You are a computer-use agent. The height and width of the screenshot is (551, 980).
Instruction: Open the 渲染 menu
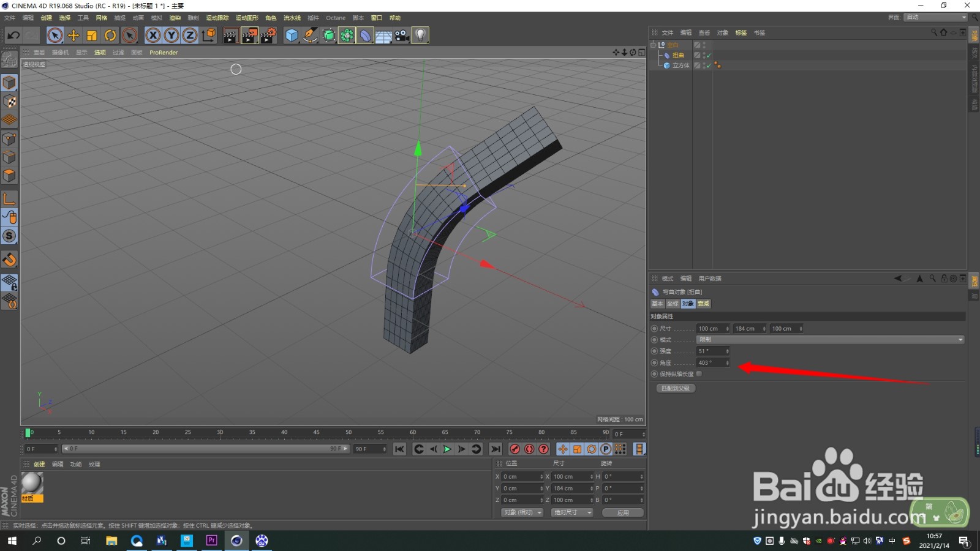(x=175, y=18)
